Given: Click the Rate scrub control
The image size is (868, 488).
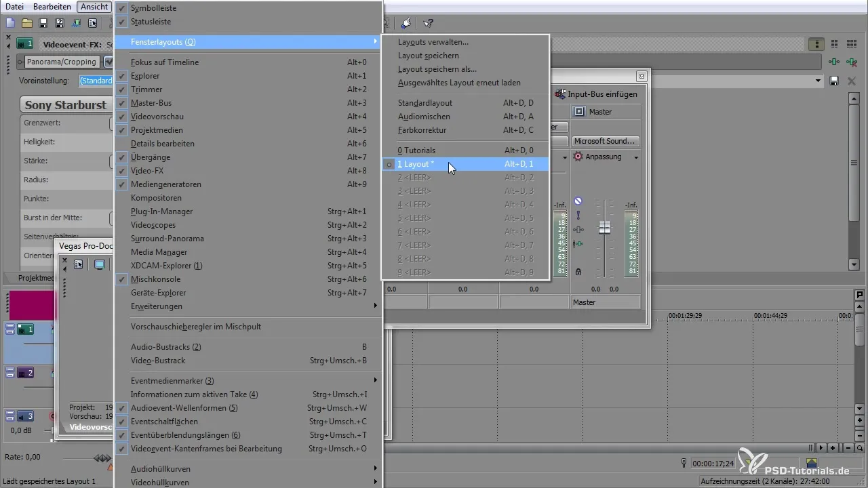Looking at the screenshot, I should click(102, 458).
